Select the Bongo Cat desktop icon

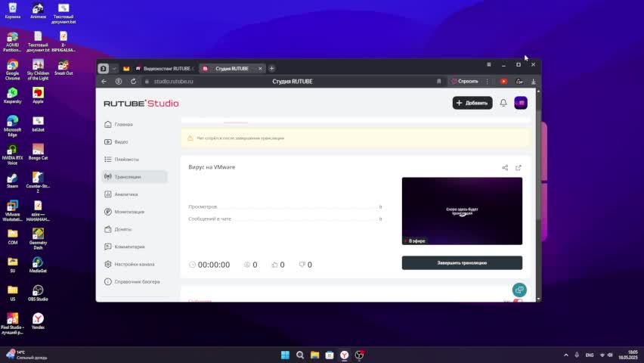(x=38, y=152)
